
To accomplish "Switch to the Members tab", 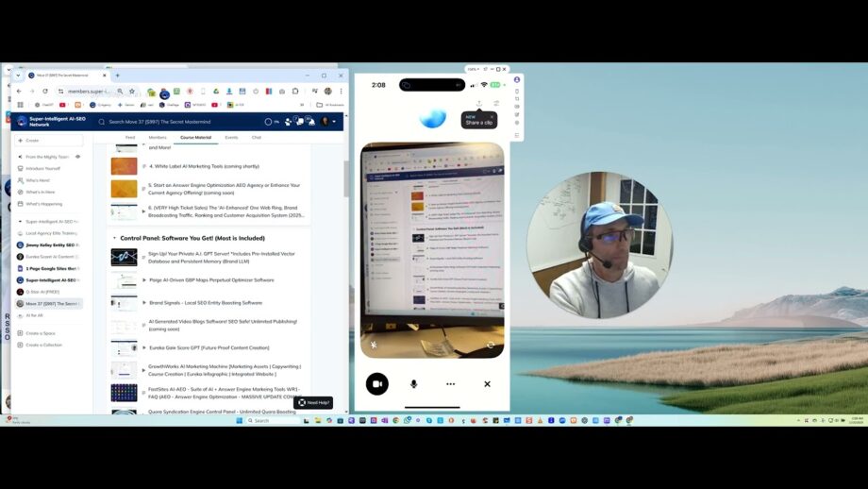I will [158, 137].
